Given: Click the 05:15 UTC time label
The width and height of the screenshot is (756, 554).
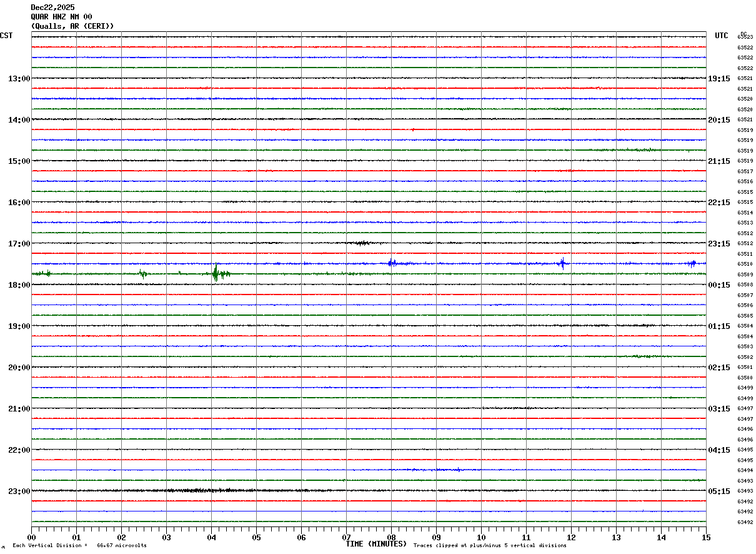Looking at the screenshot, I should pos(719,491).
